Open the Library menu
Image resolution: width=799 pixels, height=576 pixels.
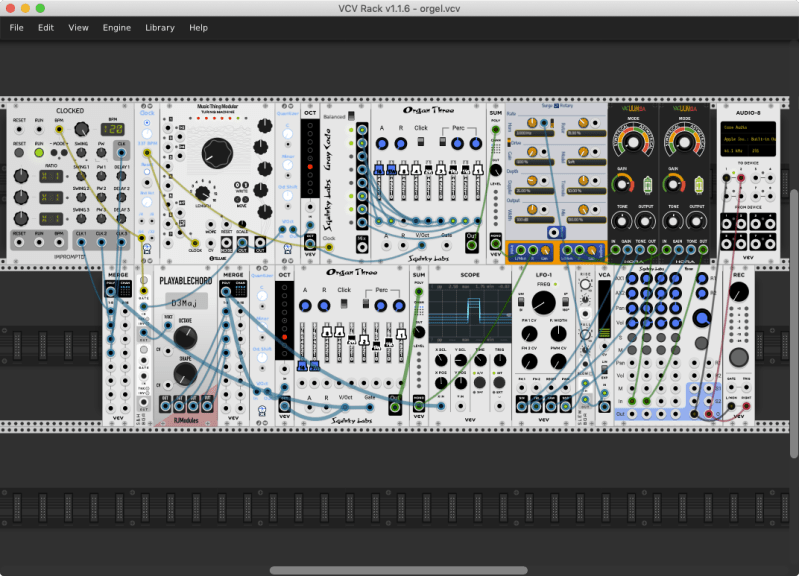159,28
